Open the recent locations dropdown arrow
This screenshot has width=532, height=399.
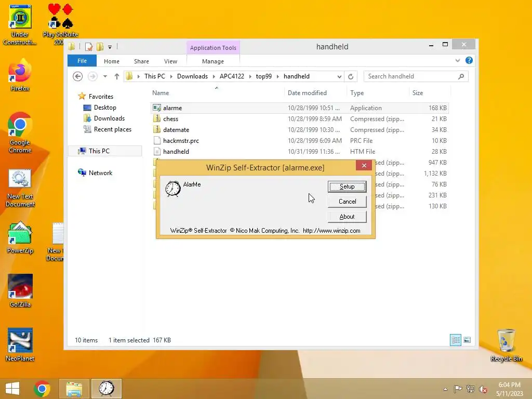pos(105,76)
